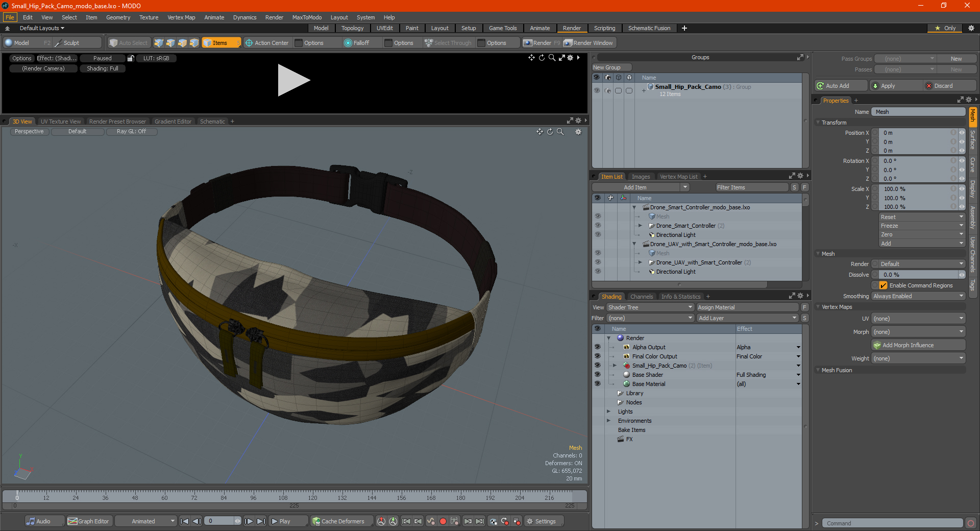Activate Items selection mode
Viewport: 980px width, 531px height.
pos(221,43)
